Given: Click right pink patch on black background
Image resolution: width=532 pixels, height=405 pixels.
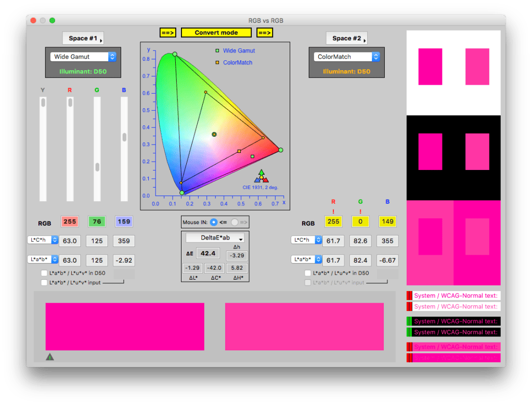Looking at the screenshot, I should coord(477,152).
